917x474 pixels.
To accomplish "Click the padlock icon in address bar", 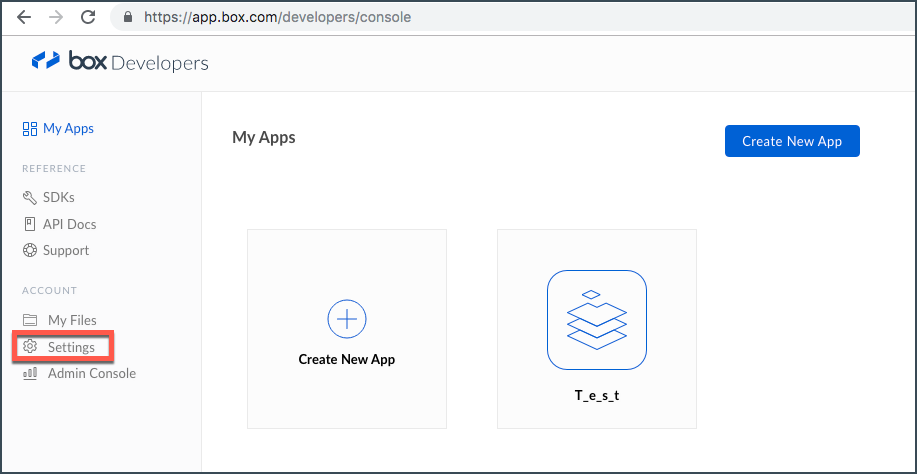I will coord(129,18).
